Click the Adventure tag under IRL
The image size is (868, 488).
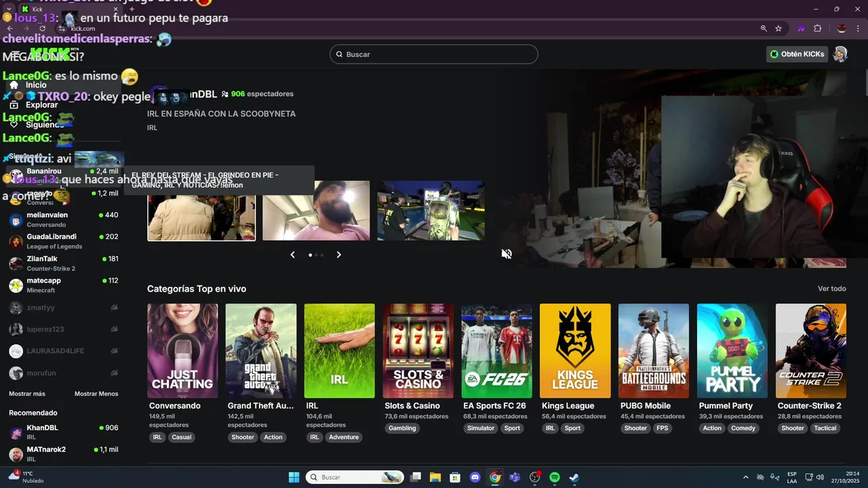[x=344, y=437]
